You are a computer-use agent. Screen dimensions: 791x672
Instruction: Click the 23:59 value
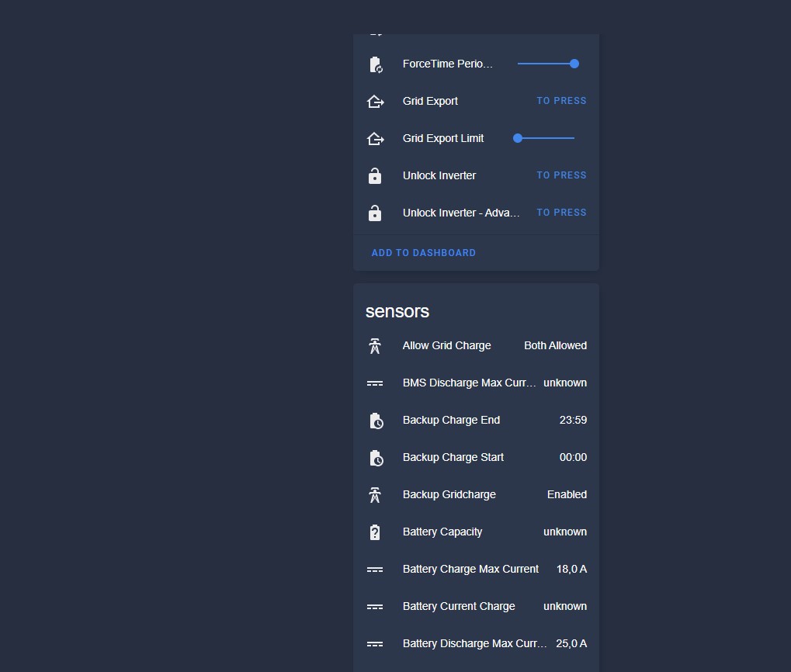tap(573, 420)
